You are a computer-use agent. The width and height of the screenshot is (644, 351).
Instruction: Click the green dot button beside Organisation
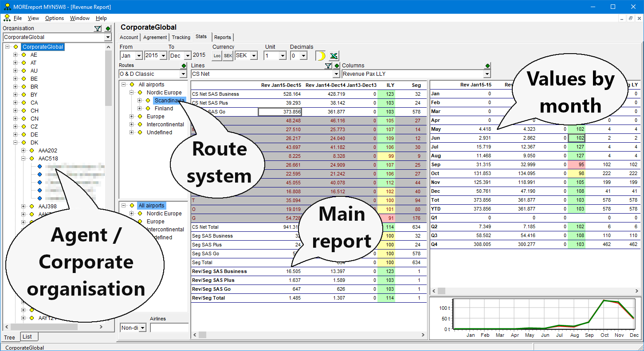click(108, 29)
